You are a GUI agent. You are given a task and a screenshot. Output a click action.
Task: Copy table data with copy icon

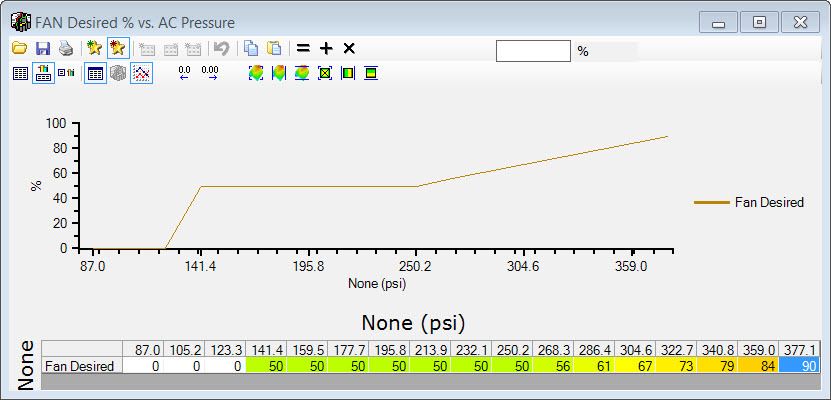click(251, 48)
